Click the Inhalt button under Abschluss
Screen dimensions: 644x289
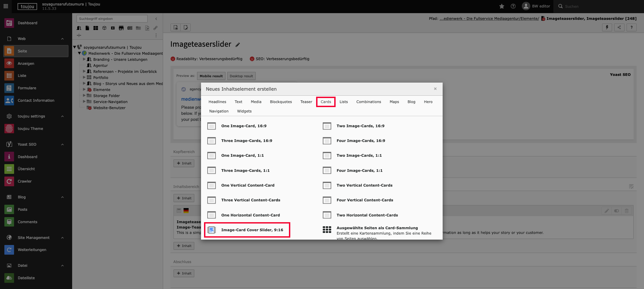(x=184, y=273)
